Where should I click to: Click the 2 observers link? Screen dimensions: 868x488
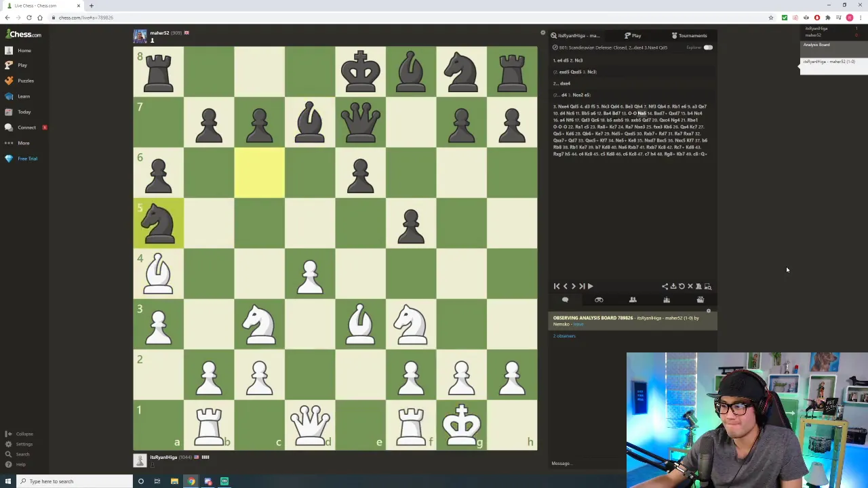click(564, 336)
